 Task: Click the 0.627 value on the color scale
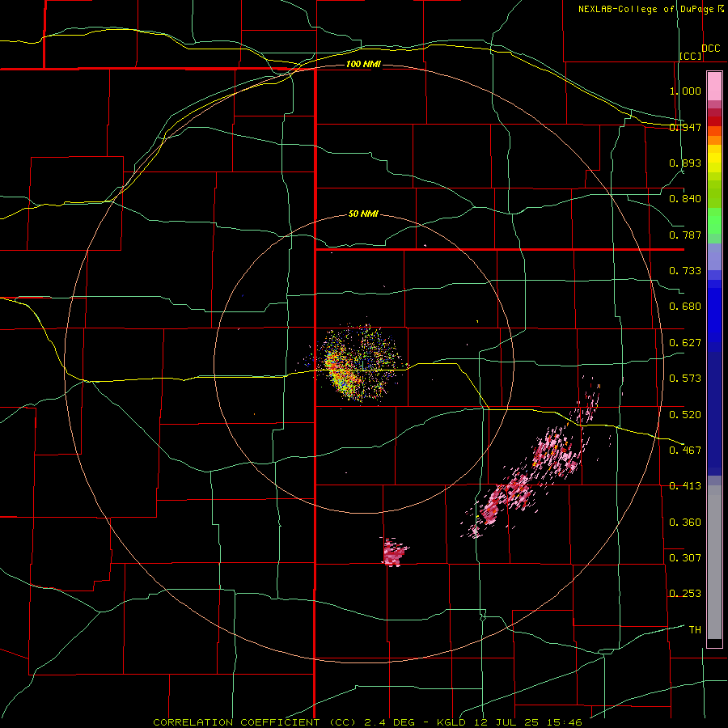tap(685, 343)
